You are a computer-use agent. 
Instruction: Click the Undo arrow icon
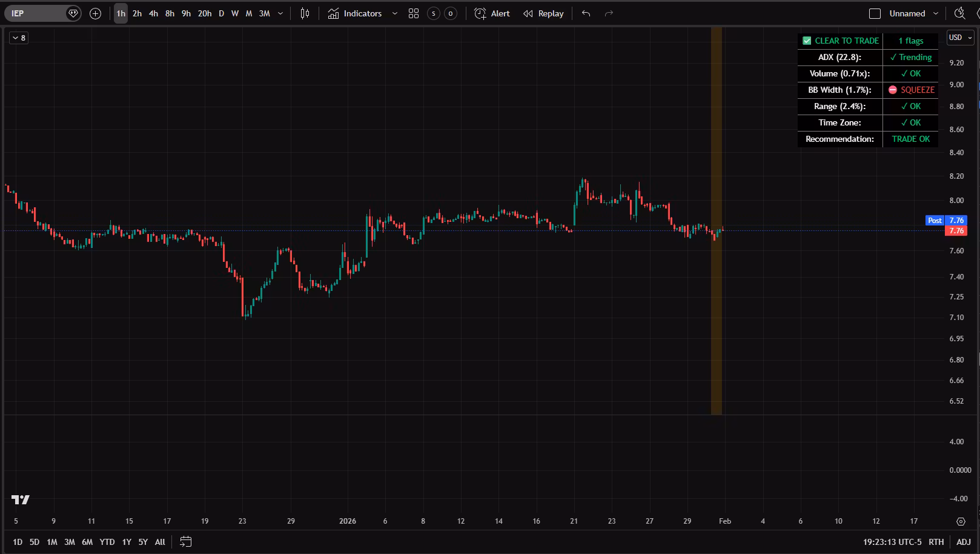coord(586,13)
